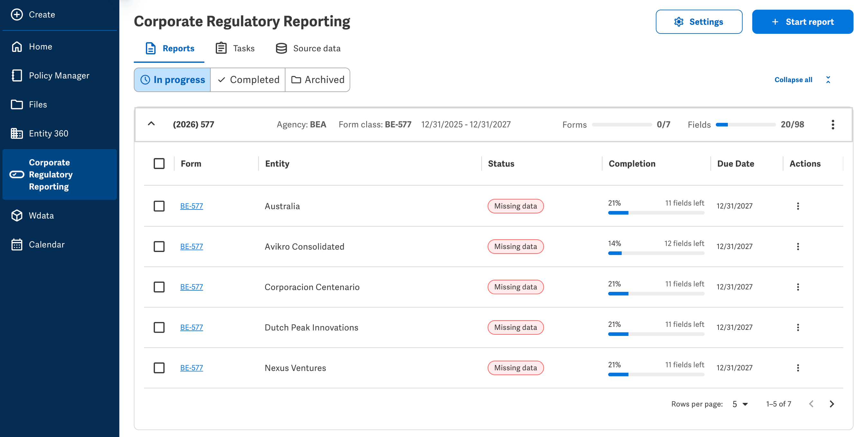Click the Source data database icon

coord(281,48)
